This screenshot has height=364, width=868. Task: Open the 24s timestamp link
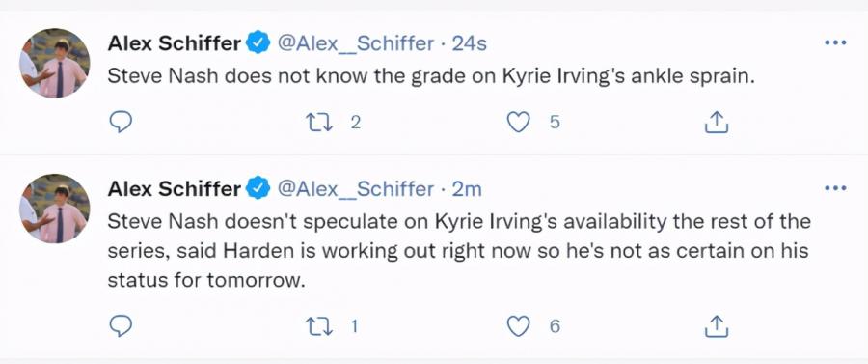click(470, 43)
